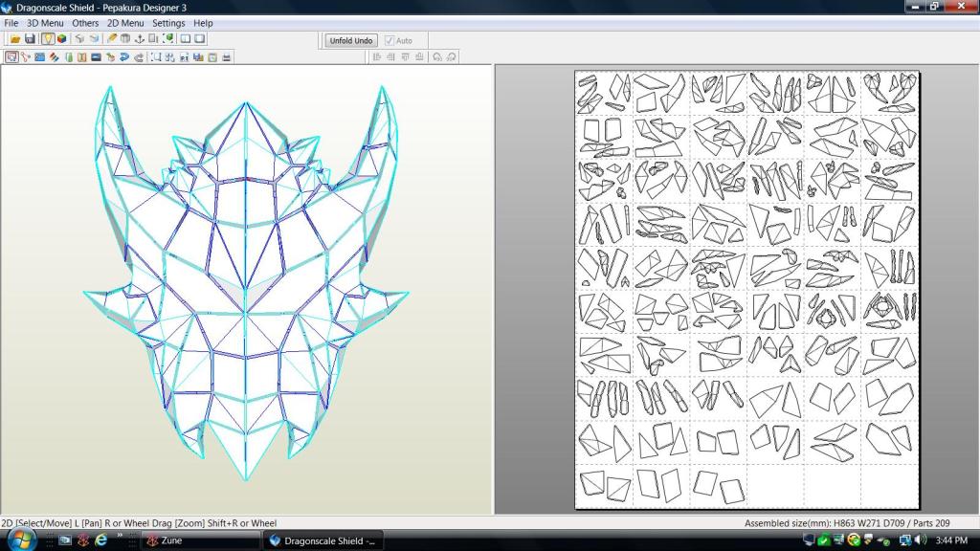Image resolution: width=980 pixels, height=551 pixels.
Task: Activate the Select/Move tool icon
Action: pyautogui.click(x=11, y=56)
